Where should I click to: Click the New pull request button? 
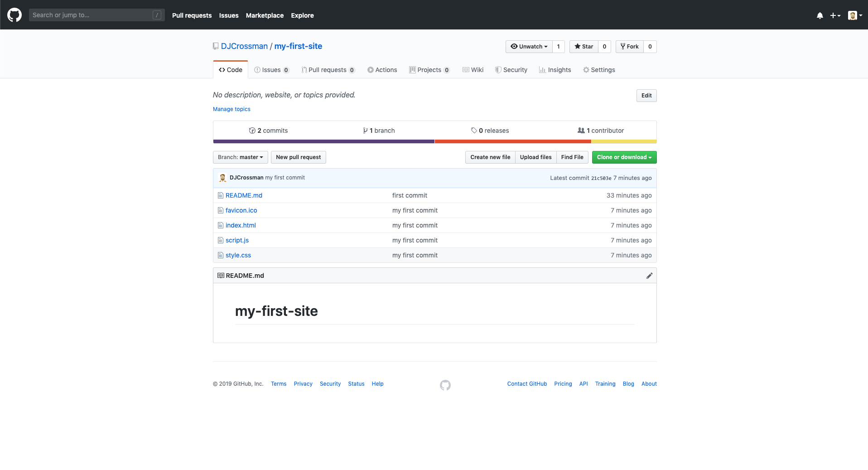point(299,157)
